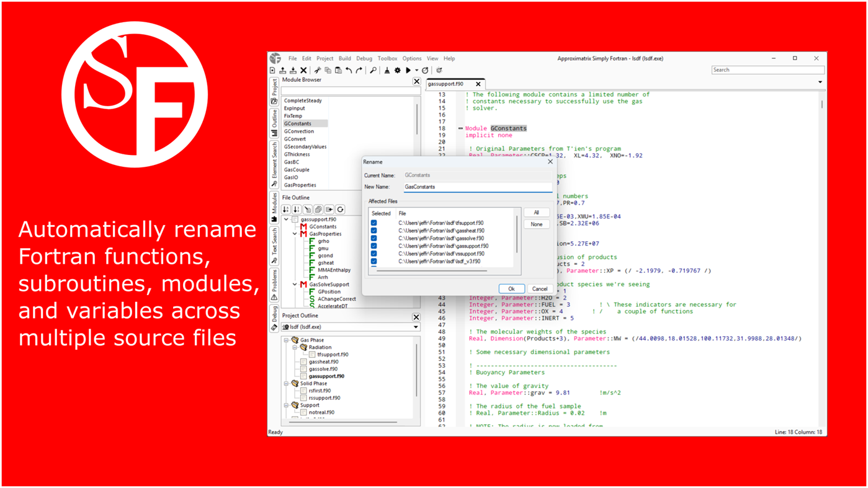Click the Build project gear icon
This screenshot has width=868, height=488.
coord(397,71)
